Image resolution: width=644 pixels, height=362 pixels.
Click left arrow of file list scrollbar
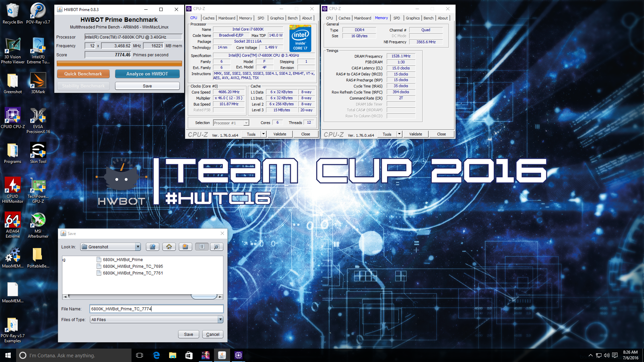65,297
